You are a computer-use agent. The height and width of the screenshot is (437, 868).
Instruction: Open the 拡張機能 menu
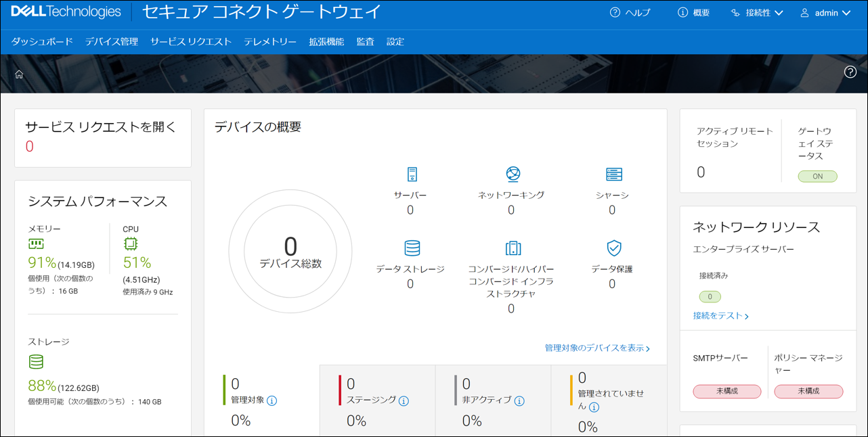(x=326, y=42)
